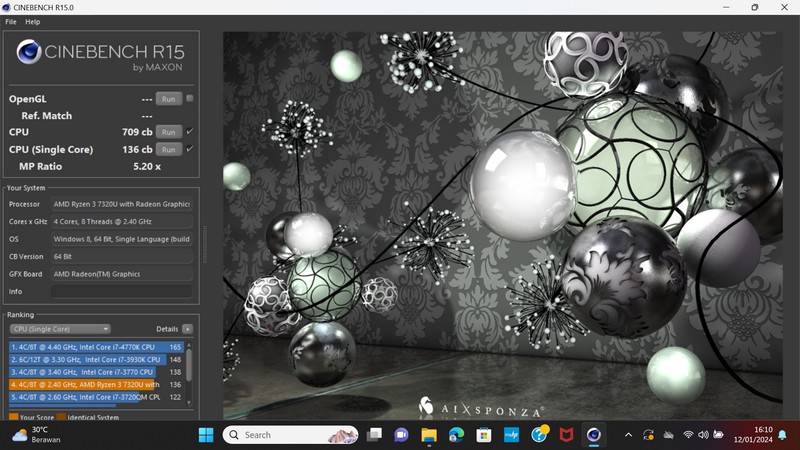Click the Info text field
Screen dimensions: 800x450
click(121, 291)
